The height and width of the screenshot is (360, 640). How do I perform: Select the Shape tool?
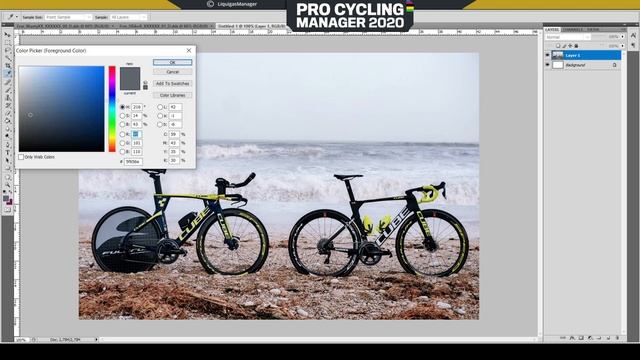pyautogui.click(x=7, y=168)
